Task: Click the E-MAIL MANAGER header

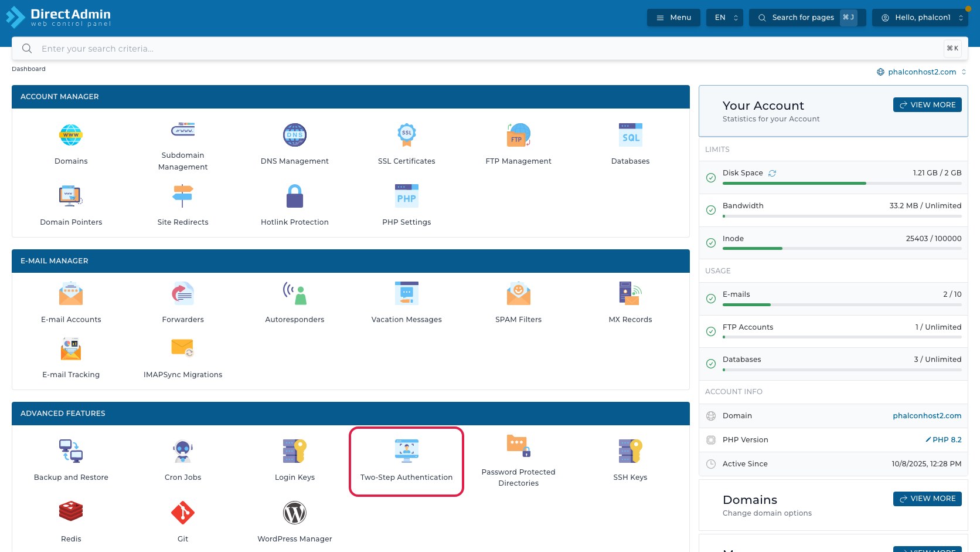Action: coord(351,261)
